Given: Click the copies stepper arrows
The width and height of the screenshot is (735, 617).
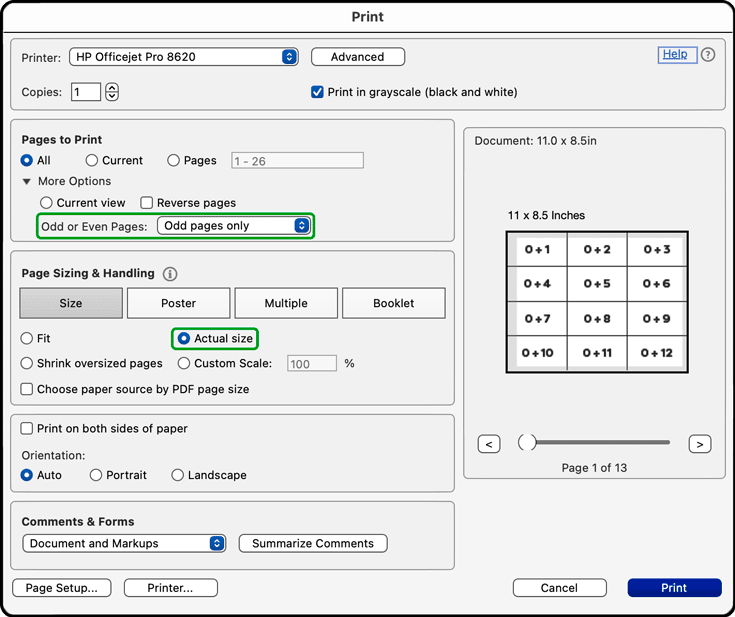Looking at the screenshot, I should 112,92.
